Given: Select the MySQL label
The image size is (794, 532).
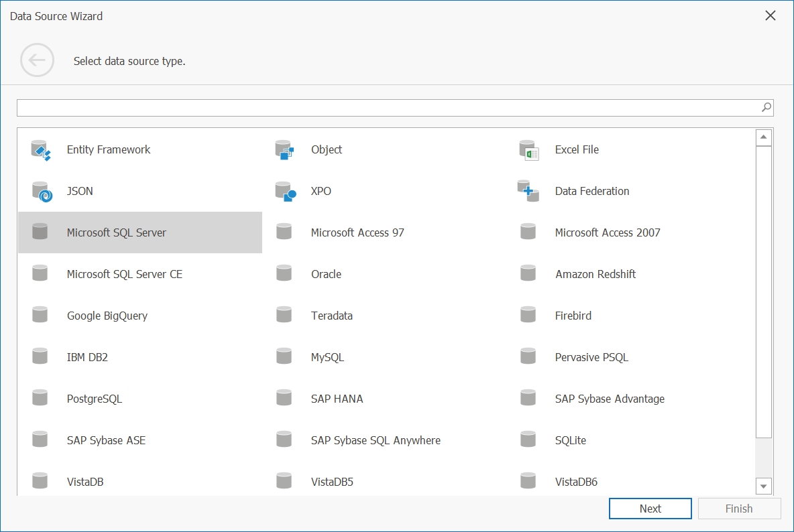Looking at the screenshot, I should pyautogui.click(x=328, y=357).
